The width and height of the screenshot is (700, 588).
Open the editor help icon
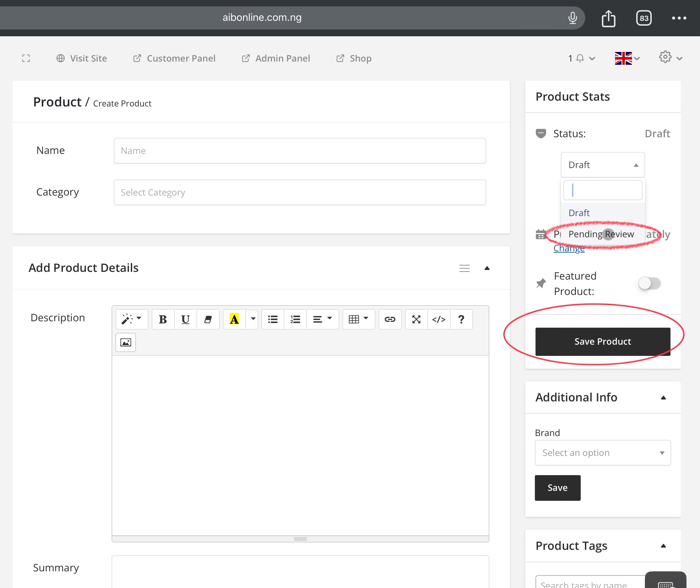click(461, 319)
